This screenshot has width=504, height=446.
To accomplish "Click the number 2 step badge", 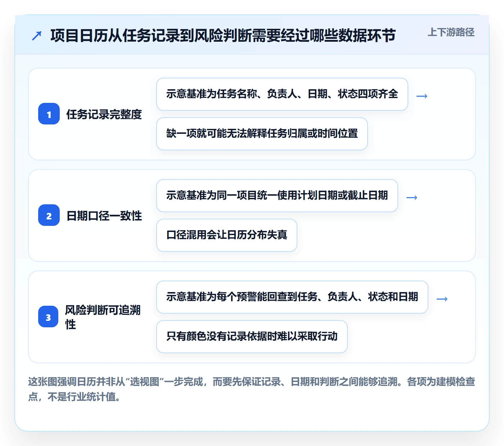I will tap(49, 215).
